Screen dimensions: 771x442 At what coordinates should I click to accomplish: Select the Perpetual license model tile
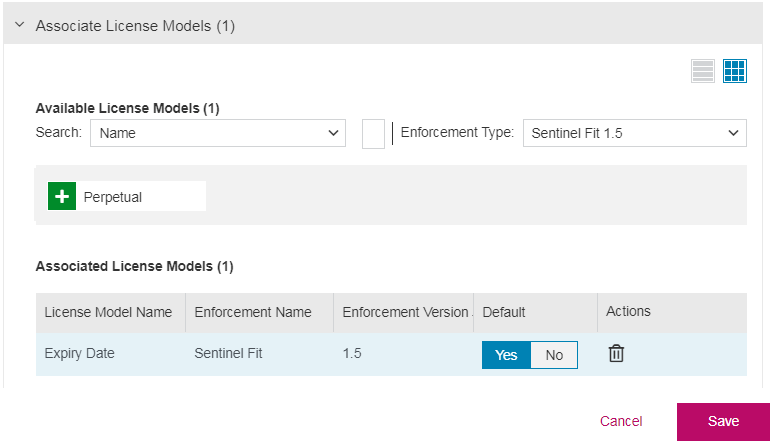pos(140,197)
